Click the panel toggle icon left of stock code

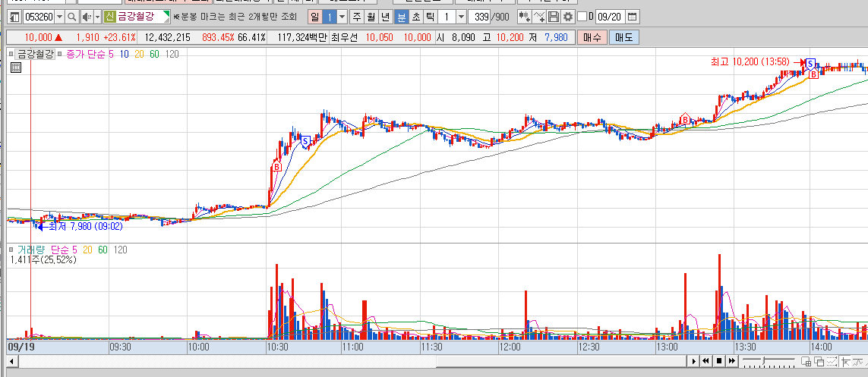(x=15, y=17)
